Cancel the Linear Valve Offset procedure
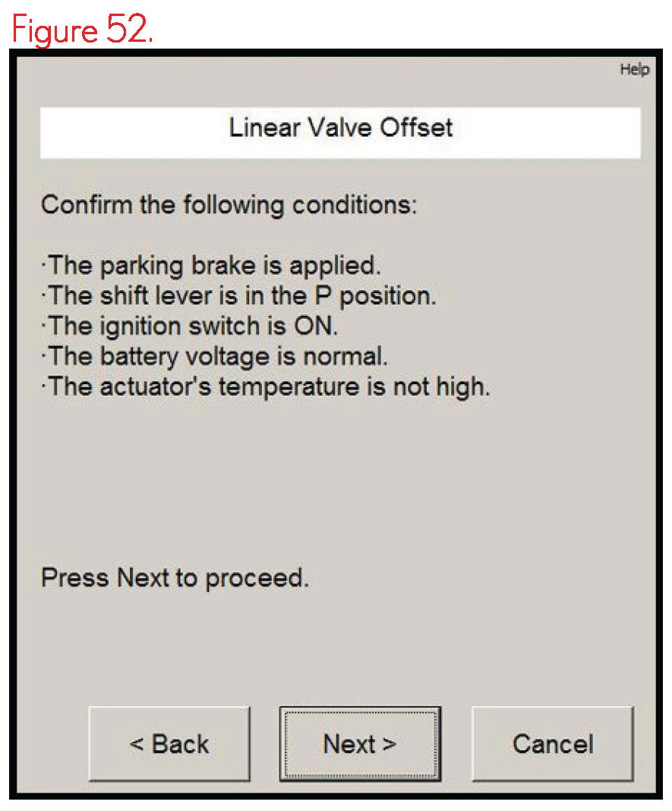 click(x=552, y=744)
